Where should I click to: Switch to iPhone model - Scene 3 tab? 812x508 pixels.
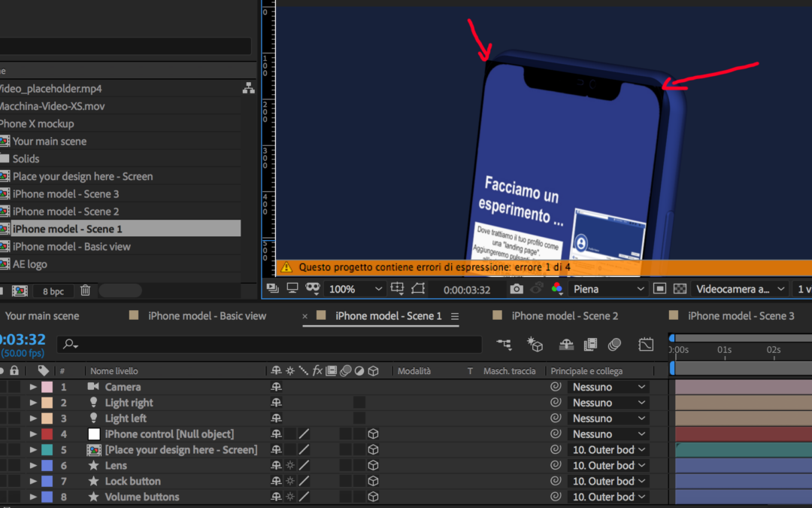pos(741,315)
